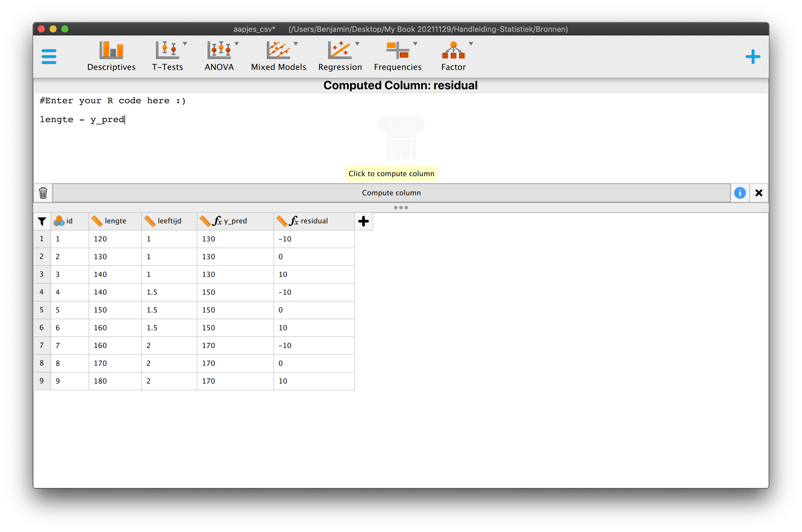Click the id nominal type icon

(x=59, y=221)
